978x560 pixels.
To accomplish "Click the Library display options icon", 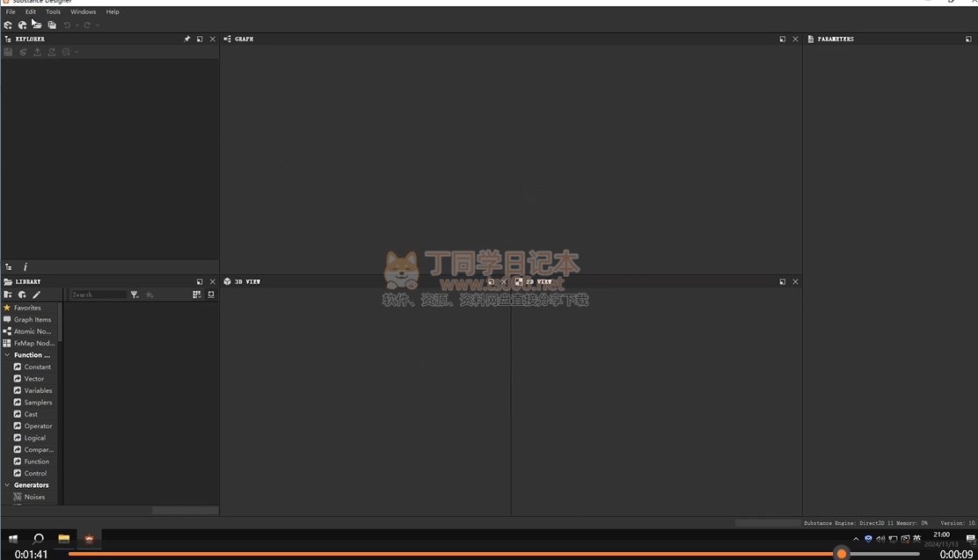I will click(211, 295).
